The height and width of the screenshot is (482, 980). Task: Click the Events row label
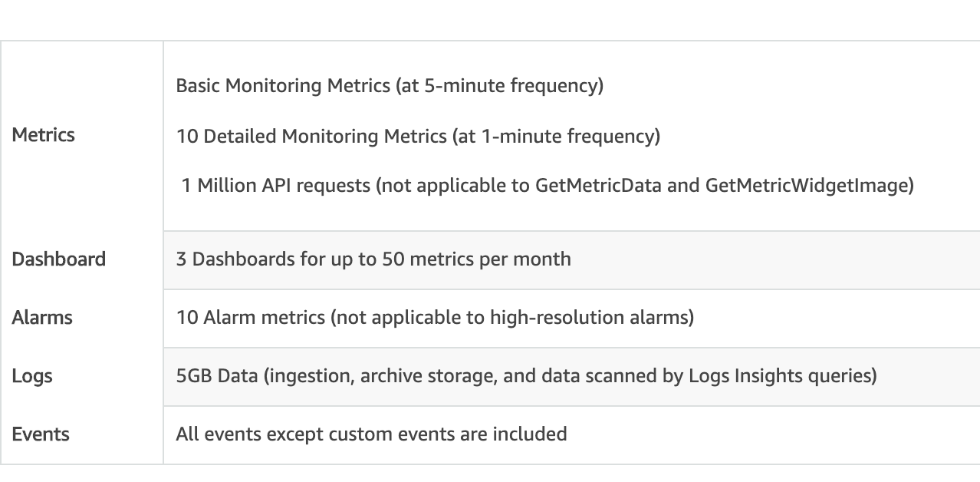point(41,434)
